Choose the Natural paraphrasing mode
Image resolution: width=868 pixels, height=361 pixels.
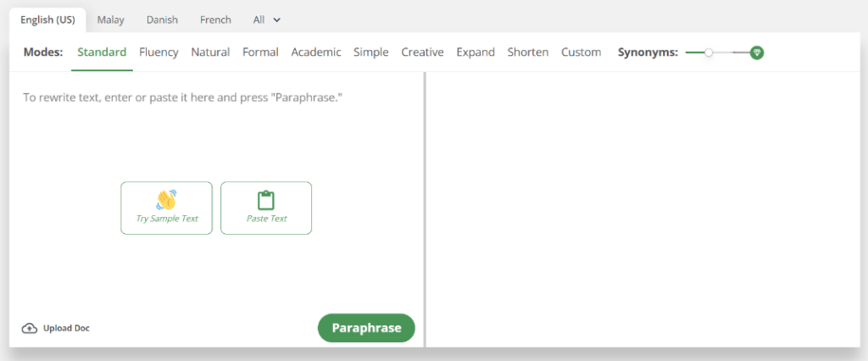[x=210, y=53]
